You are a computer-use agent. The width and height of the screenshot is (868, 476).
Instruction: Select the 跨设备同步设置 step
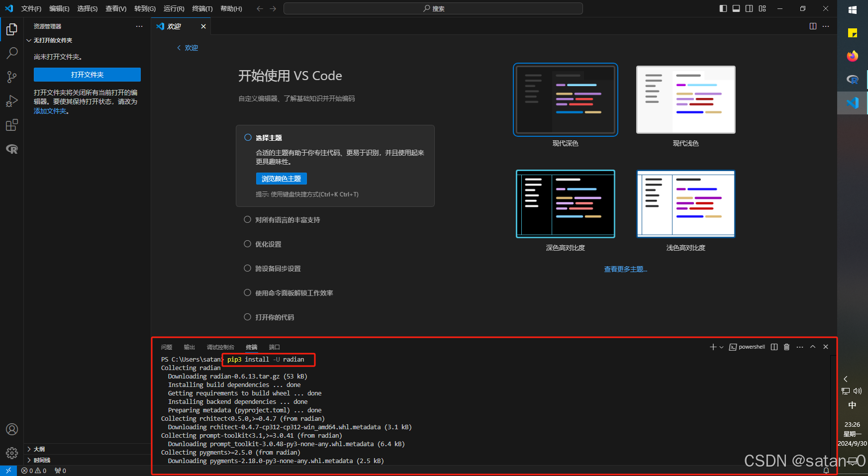[272, 269]
